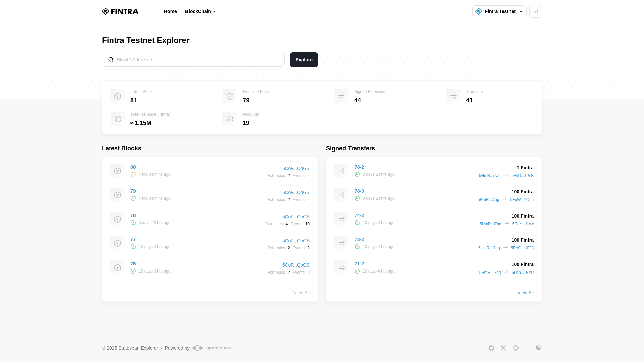Click the pending status icon of block 80
This screenshot has height=362, width=644.
pos(133,174)
